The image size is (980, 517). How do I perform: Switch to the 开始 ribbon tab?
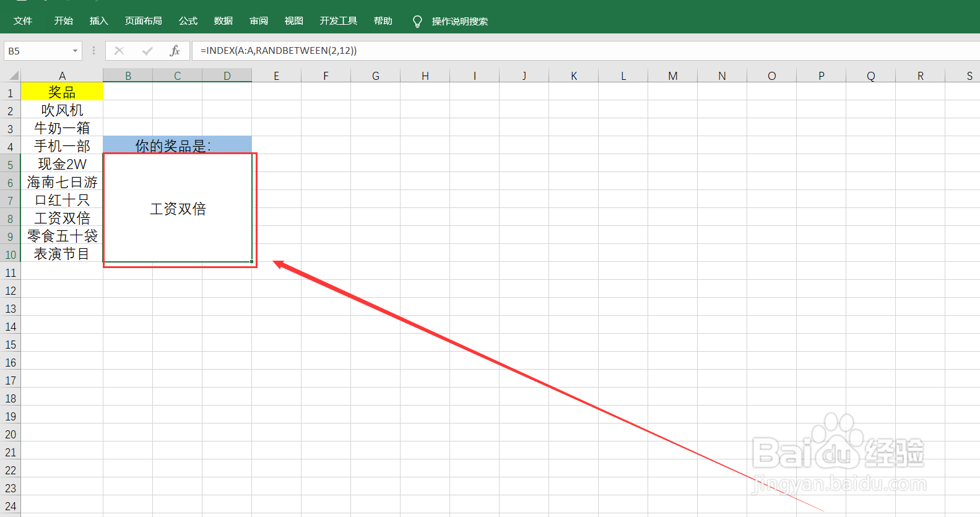tap(63, 21)
